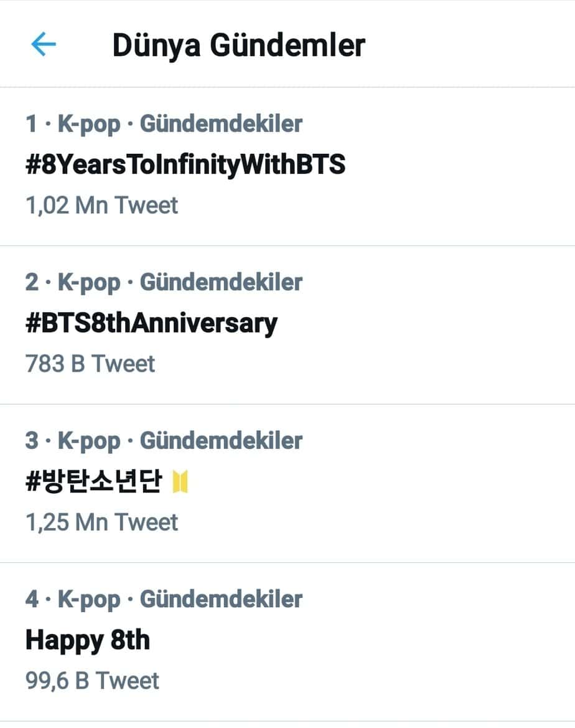This screenshot has width=575, height=728.
Task: Open the #8YearsToInfinityWithBTS trend
Action: click(x=185, y=165)
